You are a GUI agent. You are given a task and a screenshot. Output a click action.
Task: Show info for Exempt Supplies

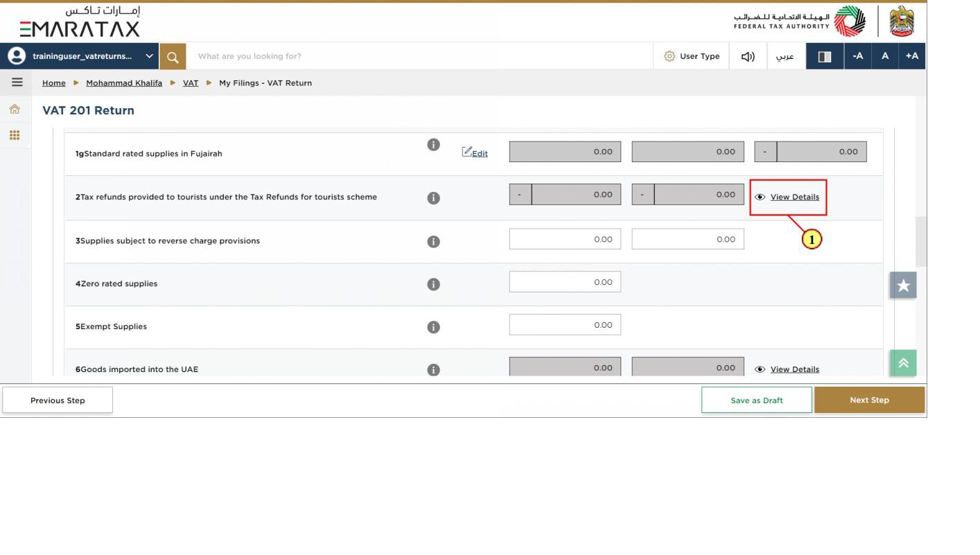click(433, 327)
